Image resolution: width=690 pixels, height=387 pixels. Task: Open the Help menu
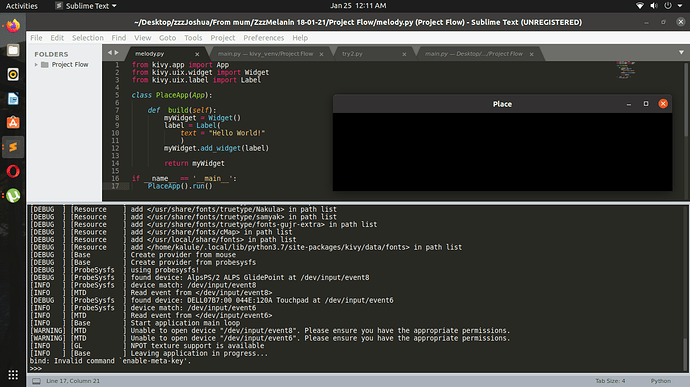[300, 38]
